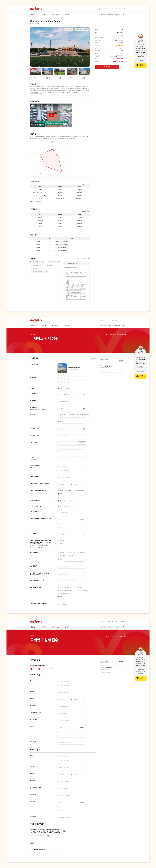156x868 pixels.
Task: Click the 23. 취미 & 특기 input field
Action: pyautogui.click(x=72, y=567)
